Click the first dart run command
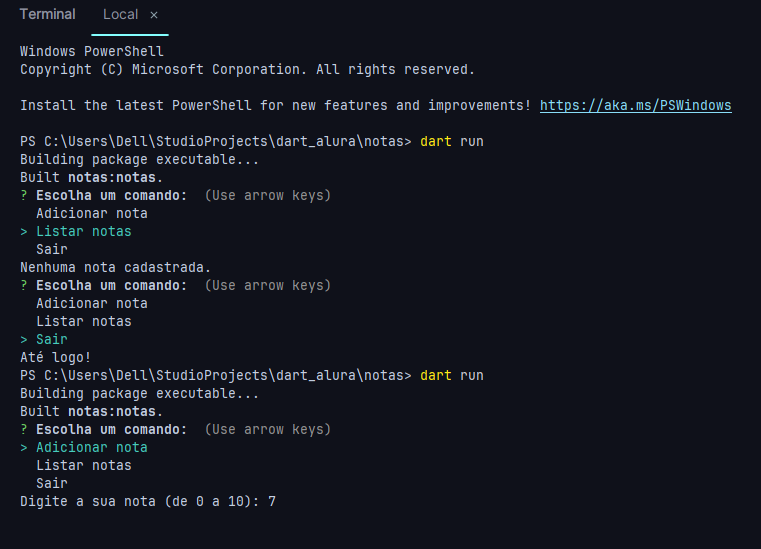 pos(451,141)
